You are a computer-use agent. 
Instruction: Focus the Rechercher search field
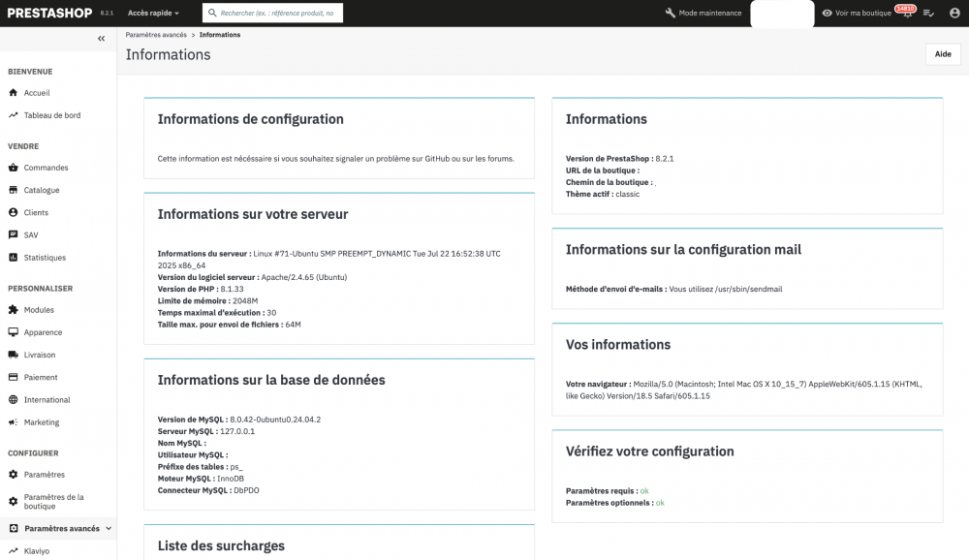tap(272, 13)
